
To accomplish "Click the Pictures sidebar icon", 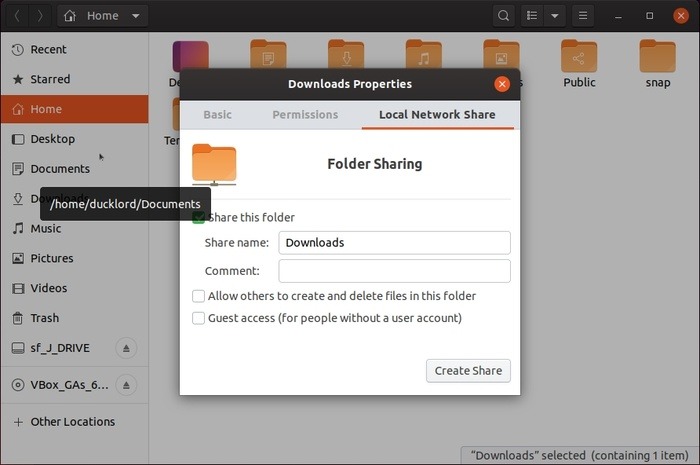I will (18, 258).
